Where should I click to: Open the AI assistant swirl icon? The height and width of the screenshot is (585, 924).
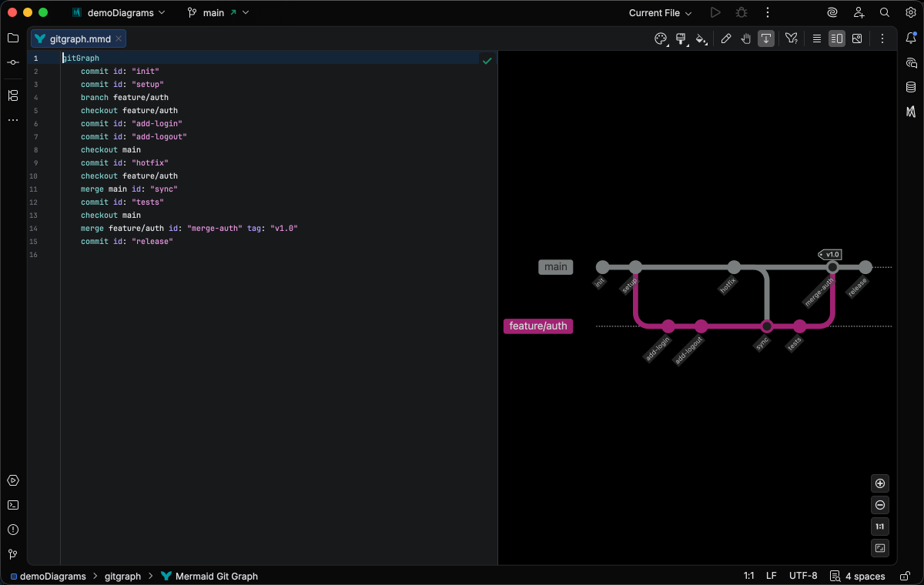832,12
